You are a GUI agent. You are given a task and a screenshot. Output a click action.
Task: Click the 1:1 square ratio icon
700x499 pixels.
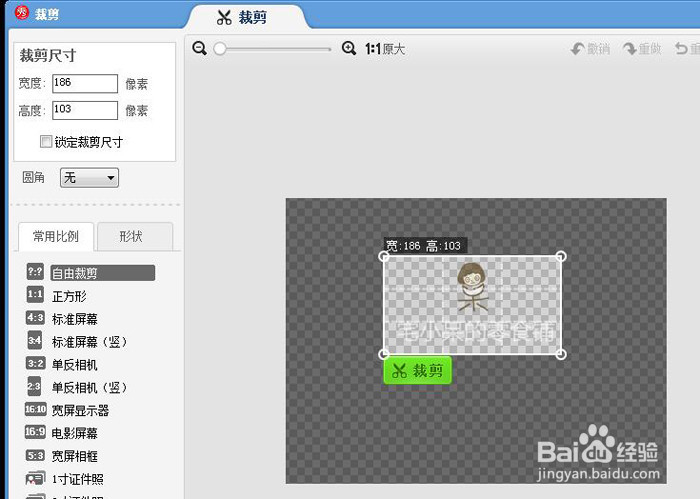tap(35, 294)
